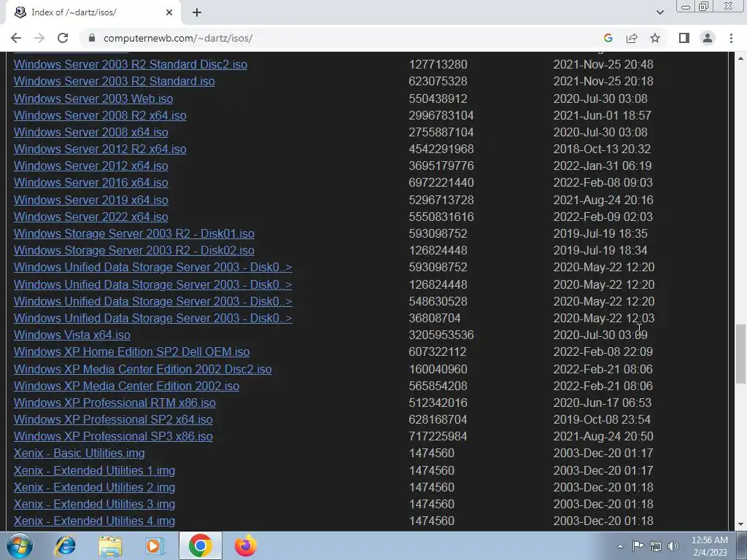Open the Action Center flag icon
The image size is (747, 560).
click(638, 546)
